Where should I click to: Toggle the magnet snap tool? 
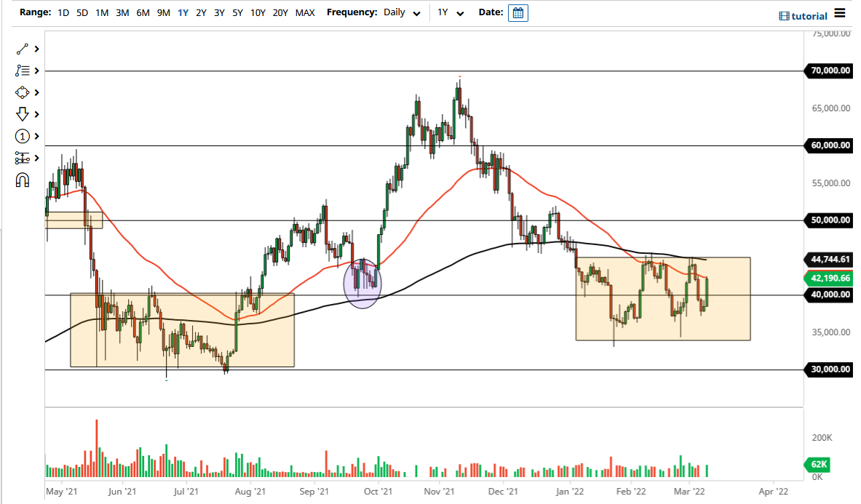pyautogui.click(x=22, y=180)
